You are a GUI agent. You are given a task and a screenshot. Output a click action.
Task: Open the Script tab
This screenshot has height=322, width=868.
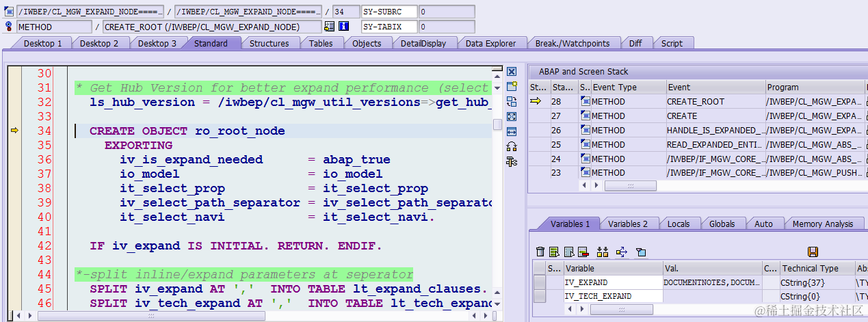tap(672, 43)
